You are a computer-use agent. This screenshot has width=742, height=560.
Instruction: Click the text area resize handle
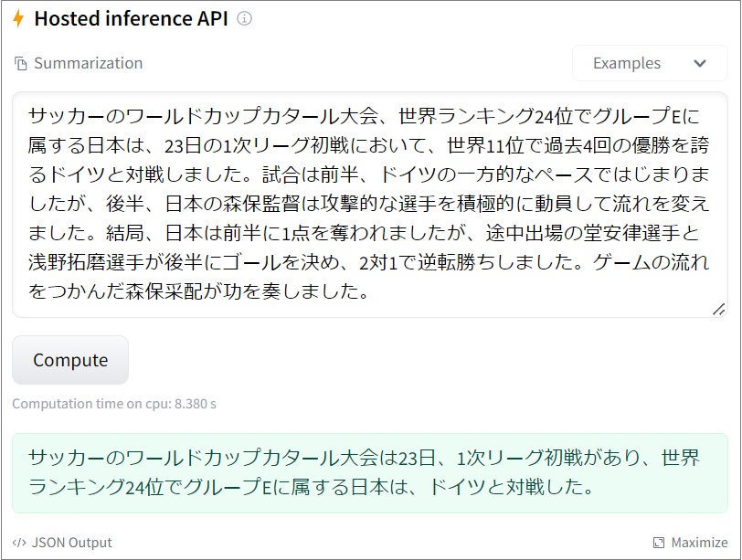tap(719, 310)
